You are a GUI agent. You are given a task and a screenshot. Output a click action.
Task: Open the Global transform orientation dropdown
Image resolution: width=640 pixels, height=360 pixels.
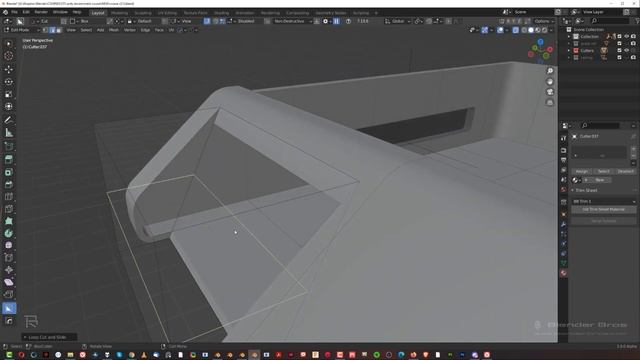pyautogui.click(x=398, y=21)
